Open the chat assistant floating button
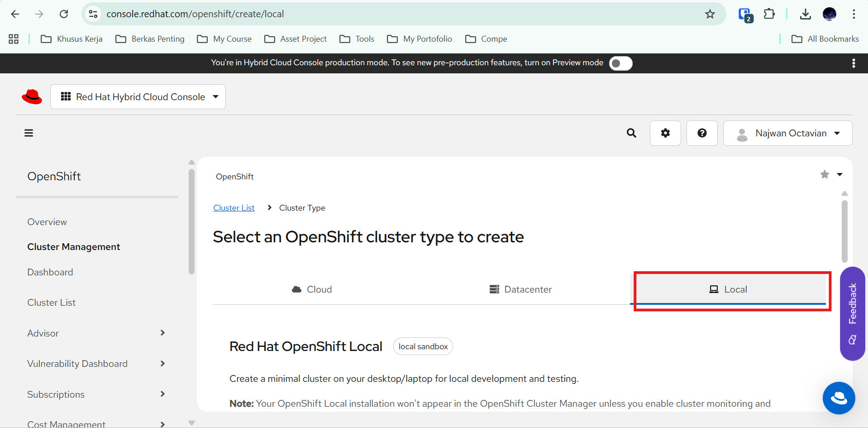The image size is (868, 428). click(839, 398)
